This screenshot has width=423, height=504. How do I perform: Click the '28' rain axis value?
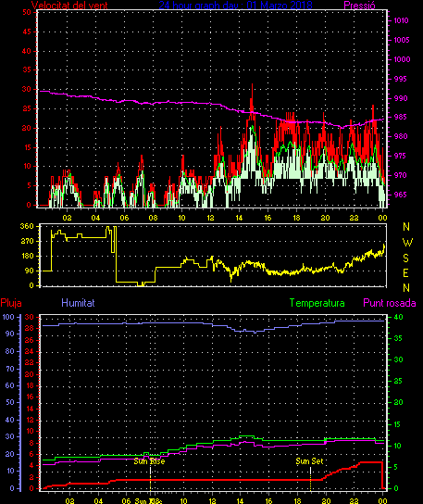[x=30, y=329]
